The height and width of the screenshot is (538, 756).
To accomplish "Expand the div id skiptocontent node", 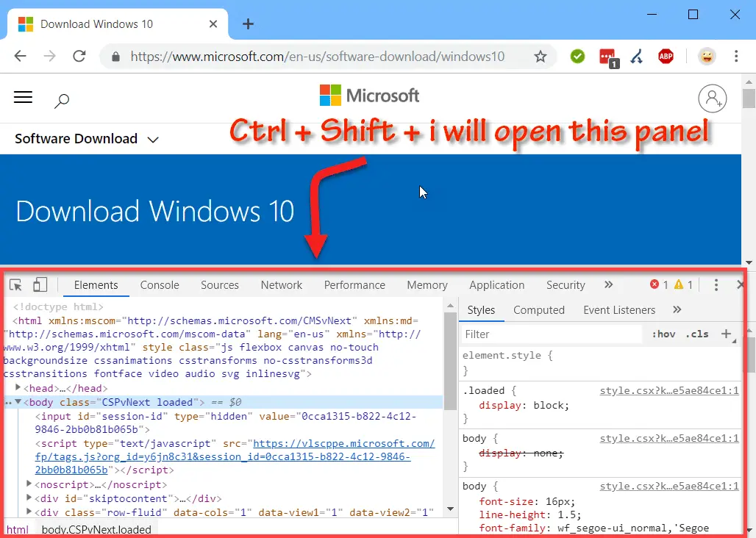I will (29, 497).
